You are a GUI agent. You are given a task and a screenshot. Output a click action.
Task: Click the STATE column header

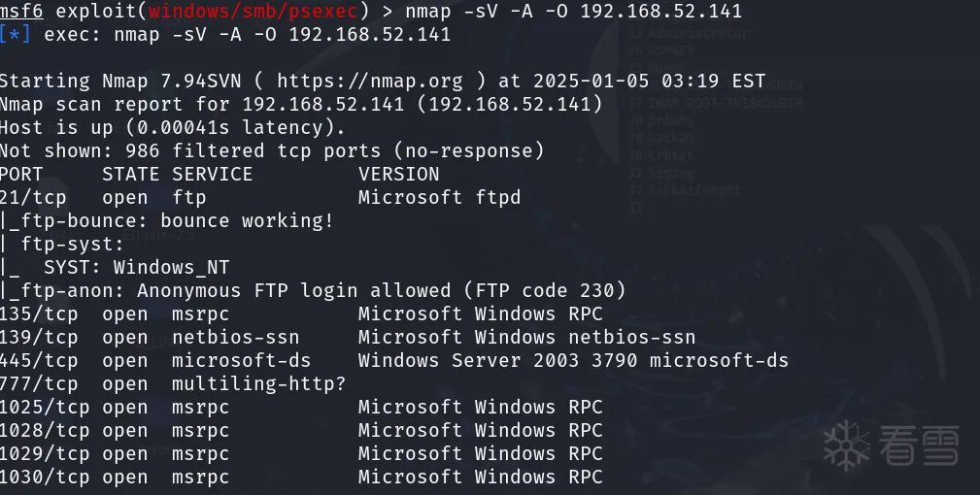tap(131, 175)
